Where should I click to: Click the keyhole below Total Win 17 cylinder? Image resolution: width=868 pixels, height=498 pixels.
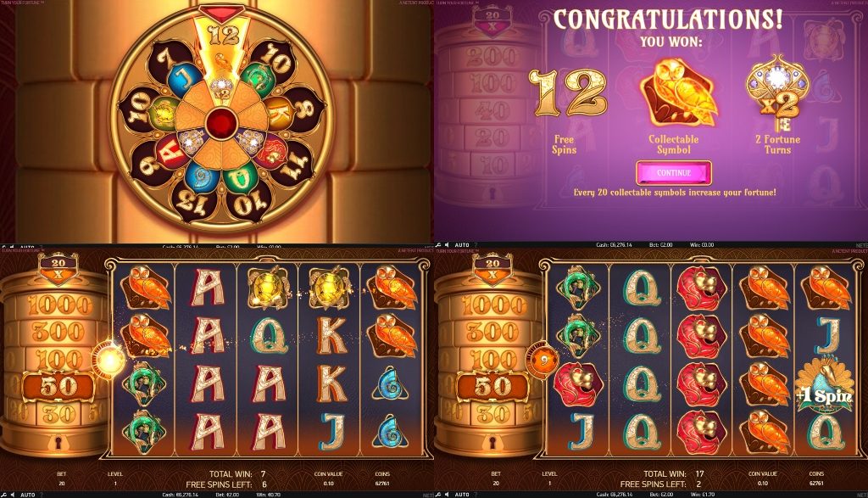[492, 442]
